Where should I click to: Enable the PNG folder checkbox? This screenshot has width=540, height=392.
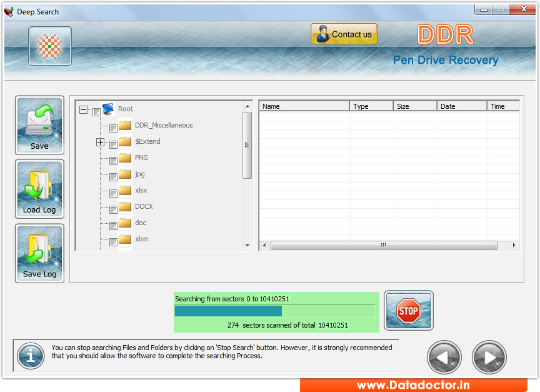(x=114, y=161)
